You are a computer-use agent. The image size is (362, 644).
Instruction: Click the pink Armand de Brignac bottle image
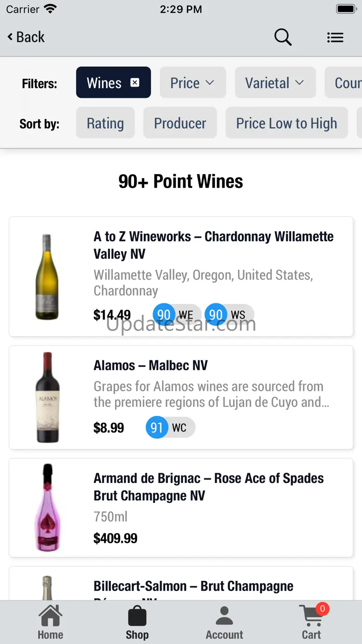[x=48, y=507]
